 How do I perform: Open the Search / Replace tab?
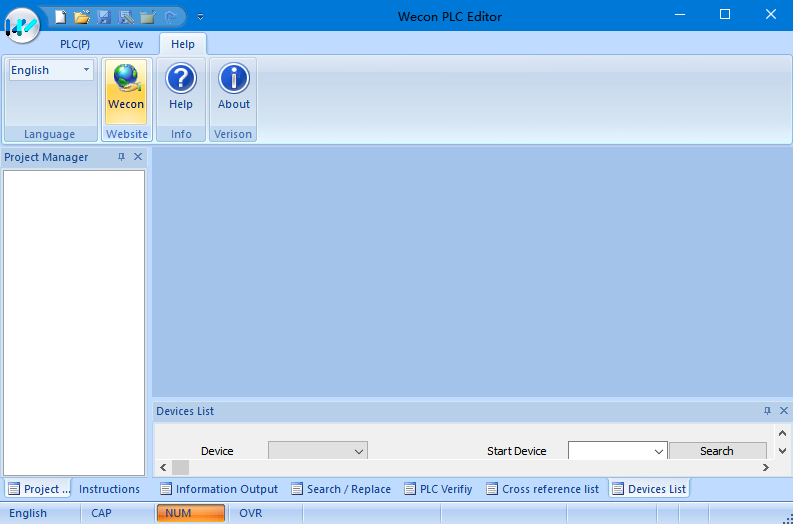click(341, 489)
